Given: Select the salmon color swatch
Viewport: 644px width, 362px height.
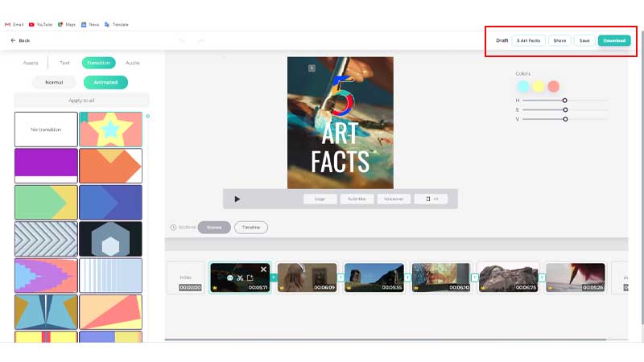Looking at the screenshot, I should point(553,86).
